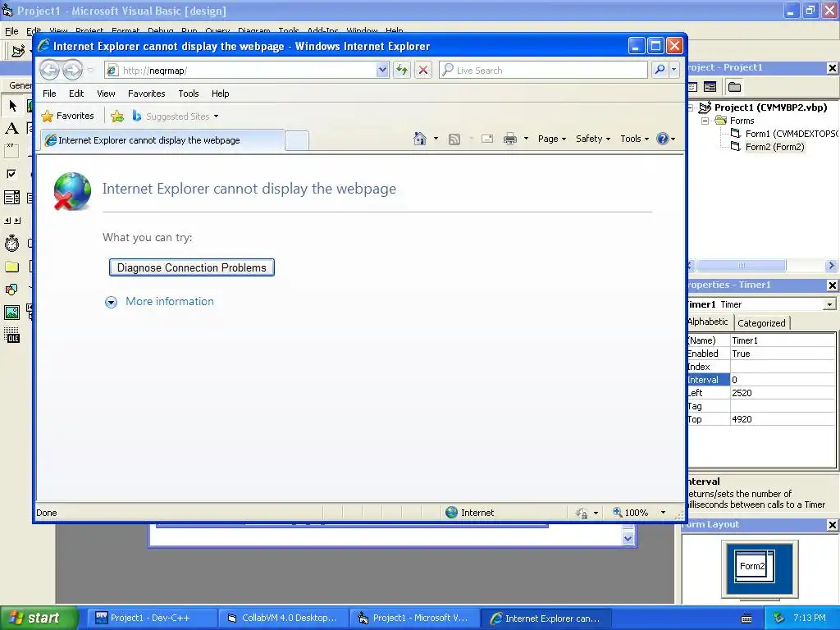Screen dimensions: 840x630
Task: Click the Windows Start button
Action: pyautogui.click(x=39, y=619)
